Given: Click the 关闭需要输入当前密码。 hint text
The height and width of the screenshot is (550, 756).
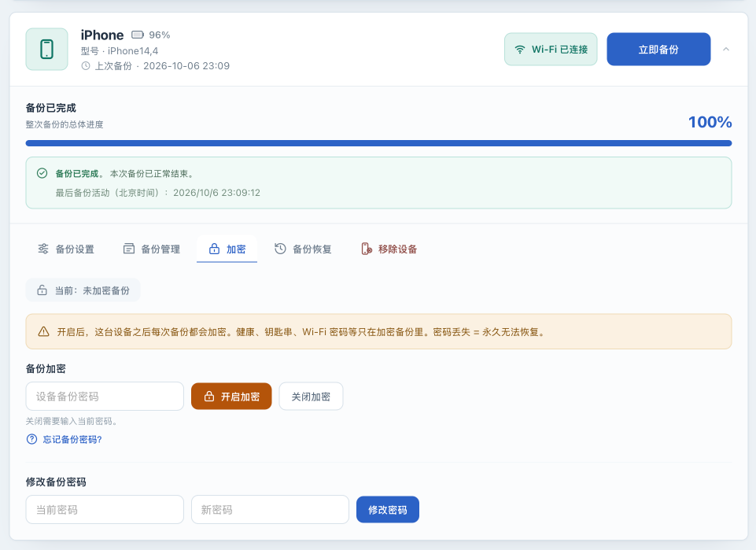Looking at the screenshot, I should (72, 421).
